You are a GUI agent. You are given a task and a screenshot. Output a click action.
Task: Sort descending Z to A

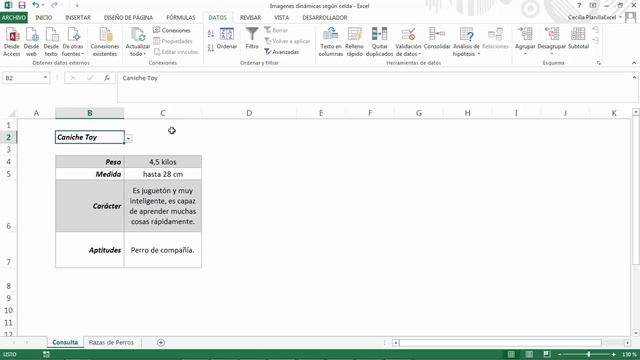click(211, 48)
